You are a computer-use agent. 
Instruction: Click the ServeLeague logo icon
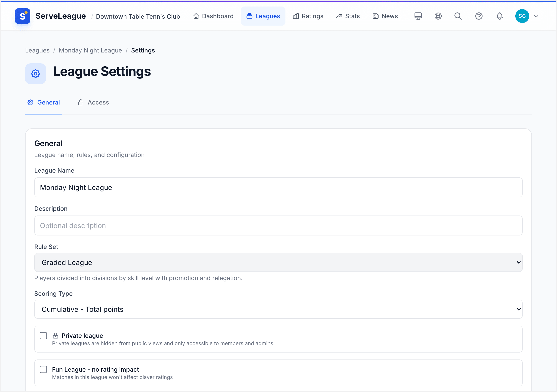[x=23, y=16]
